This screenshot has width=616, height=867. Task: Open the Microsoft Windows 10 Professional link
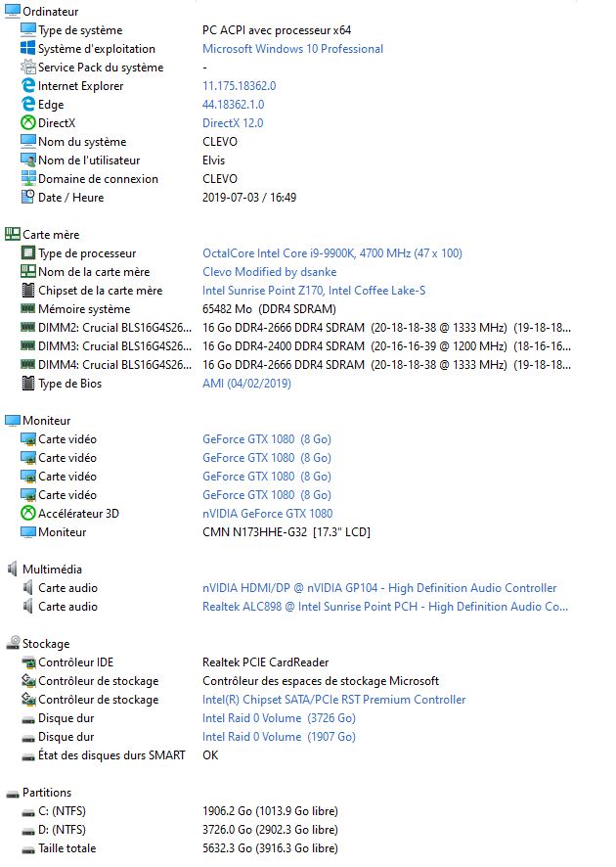[x=292, y=49]
